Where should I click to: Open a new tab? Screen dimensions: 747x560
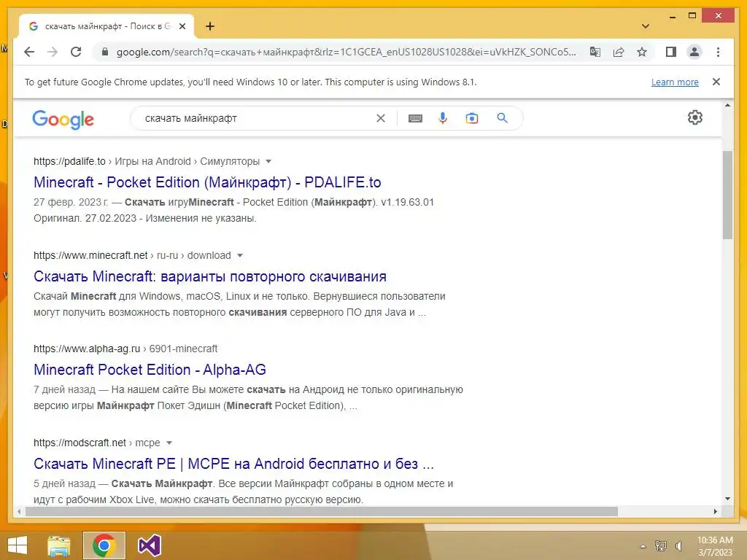tap(210, 26)
